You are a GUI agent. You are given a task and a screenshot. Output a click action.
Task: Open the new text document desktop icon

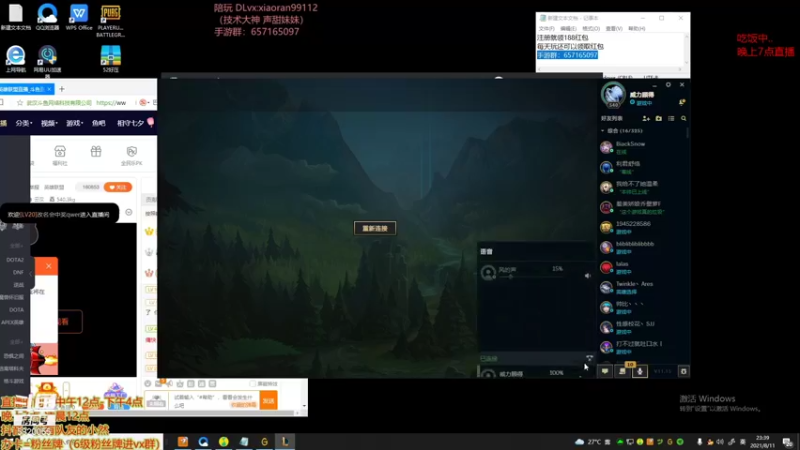(15, 17)
